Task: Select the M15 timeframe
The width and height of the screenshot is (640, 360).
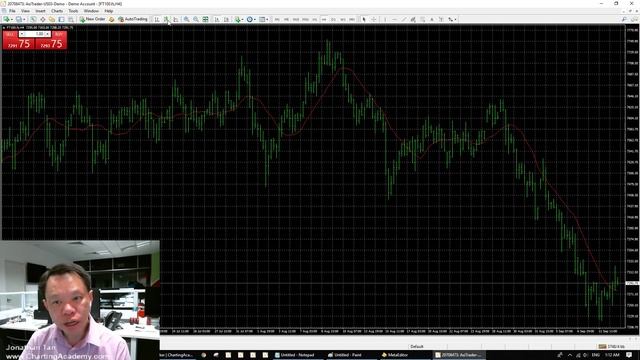Action: pos(296,19)
